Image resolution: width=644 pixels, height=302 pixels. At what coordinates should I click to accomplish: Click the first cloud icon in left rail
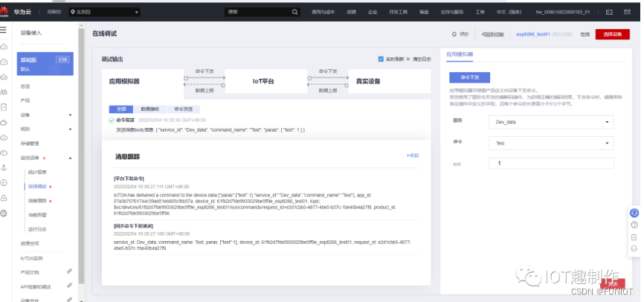point(4,46)
